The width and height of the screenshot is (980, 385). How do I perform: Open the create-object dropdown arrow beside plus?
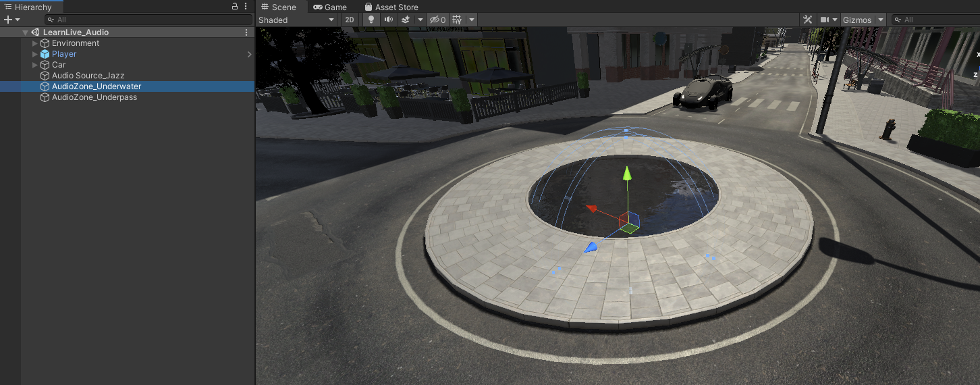[18, 20]
